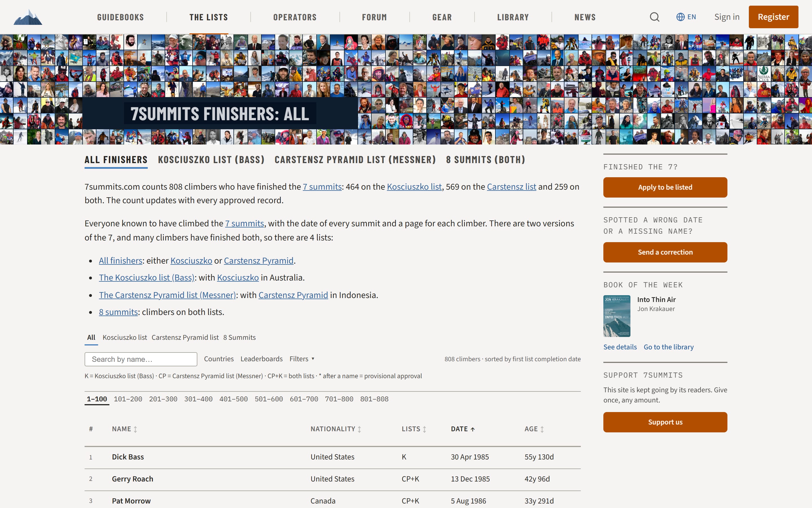Click The Kosciuszko list (Bass) bullet link
Image resolution: width=812 pixels, height=508 pixels.
(x=146, y=277)
